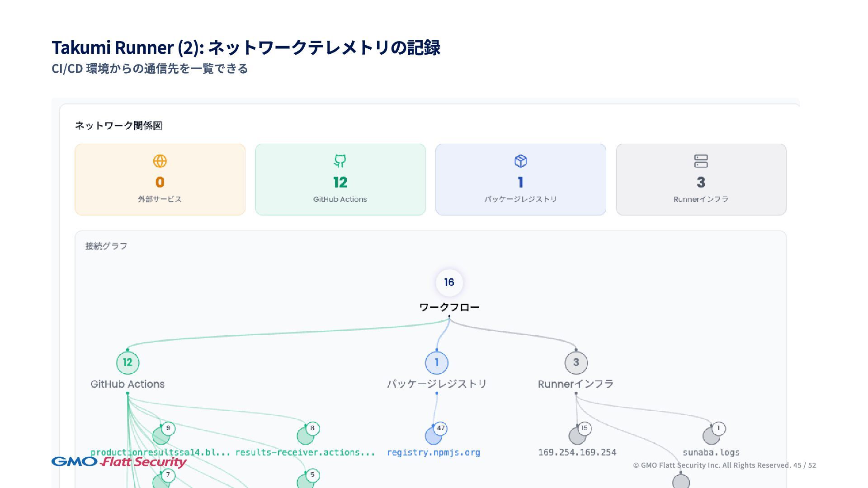Click the server icon on the Runner infra card

(x=701, y=161)
